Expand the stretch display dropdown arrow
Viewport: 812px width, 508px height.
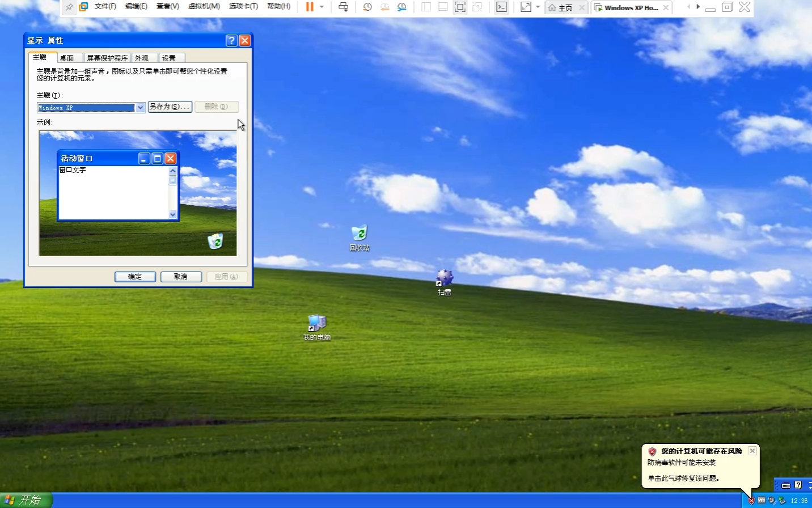(x=538, y=7)
